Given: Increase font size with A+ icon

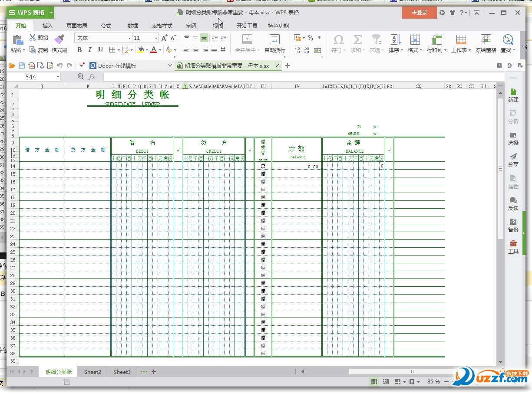Looking at the screenshot, I should click(164, 38).
